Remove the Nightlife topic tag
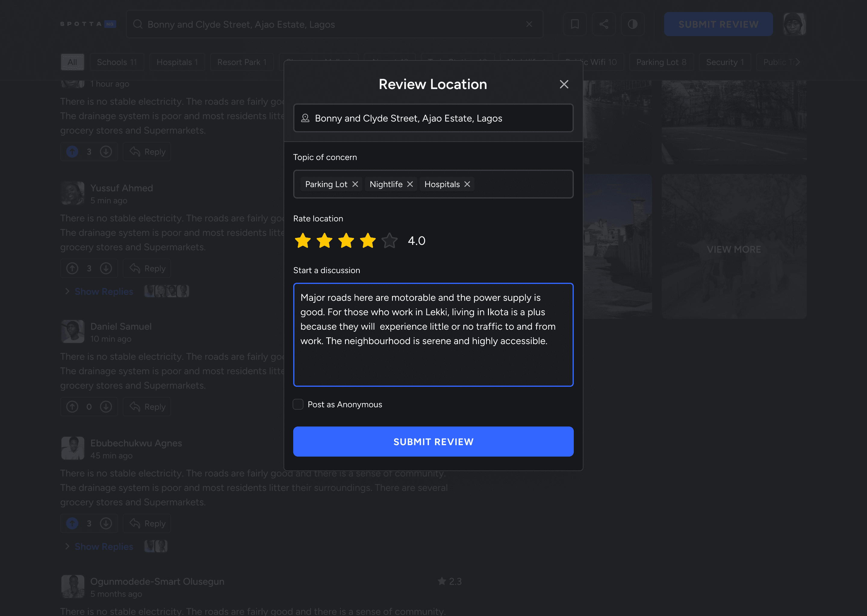Image resolution: width=867 pixels, height=616 pixels. point(410,184)
